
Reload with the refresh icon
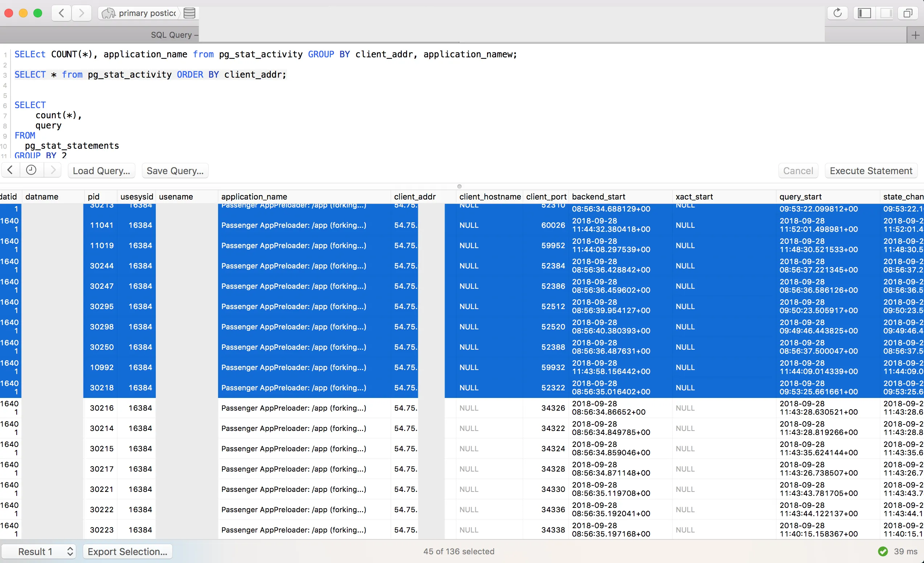tap(837, 13)
